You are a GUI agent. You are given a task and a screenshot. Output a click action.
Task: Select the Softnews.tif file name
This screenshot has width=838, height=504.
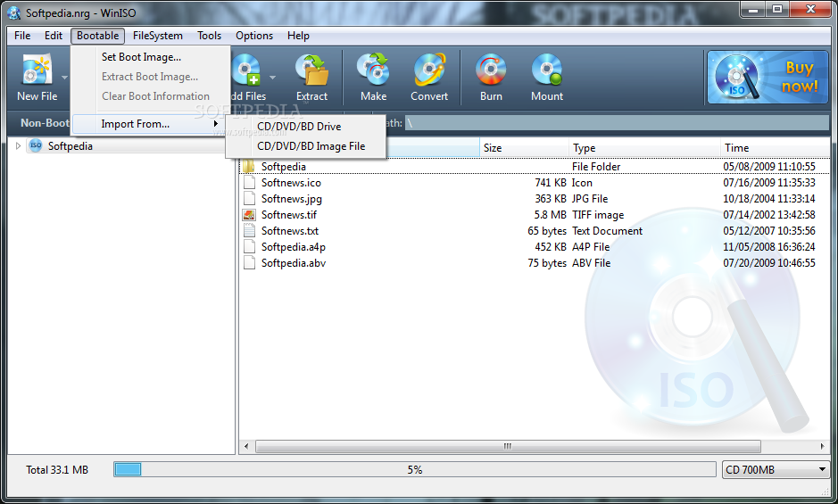pyautogui.click(x=288, y=215)
